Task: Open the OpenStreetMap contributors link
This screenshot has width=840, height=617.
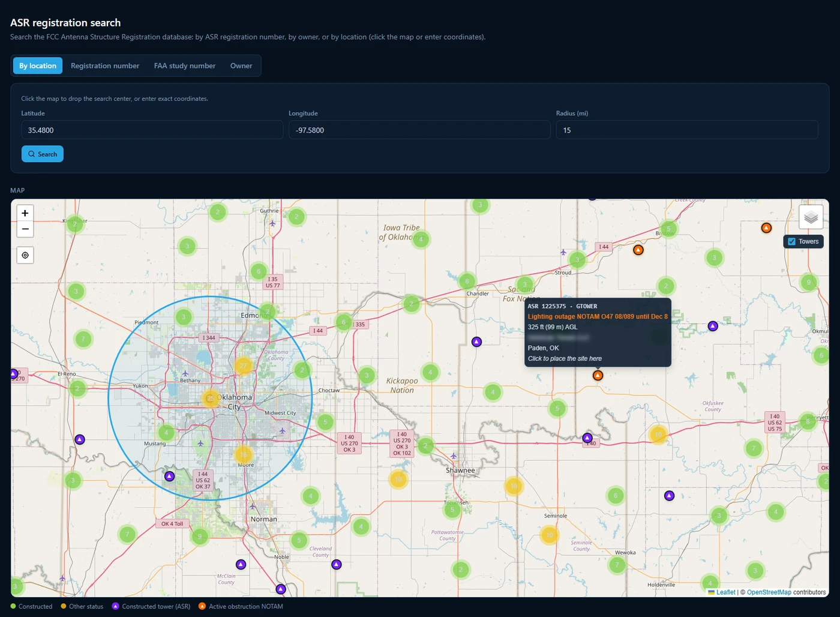Action: coord(769,592)
